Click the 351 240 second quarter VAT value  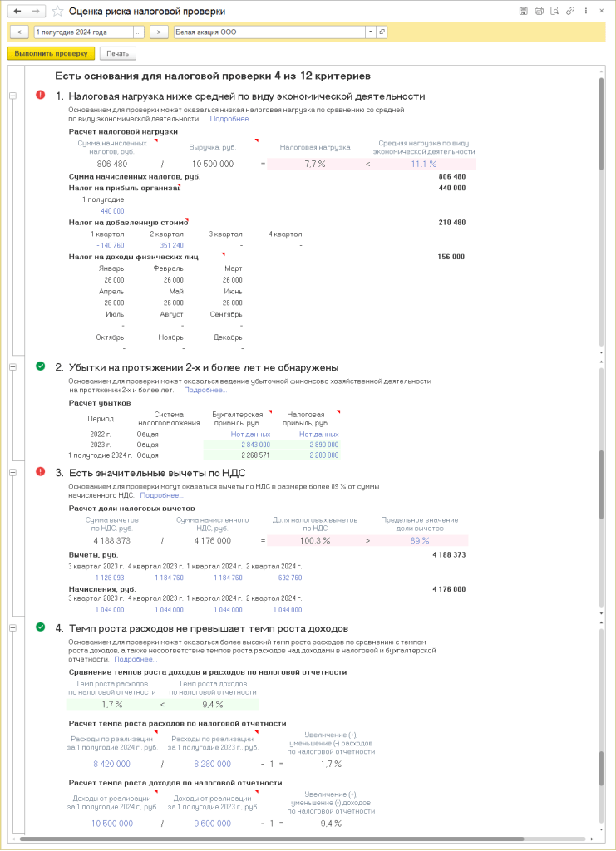[170, 245]
